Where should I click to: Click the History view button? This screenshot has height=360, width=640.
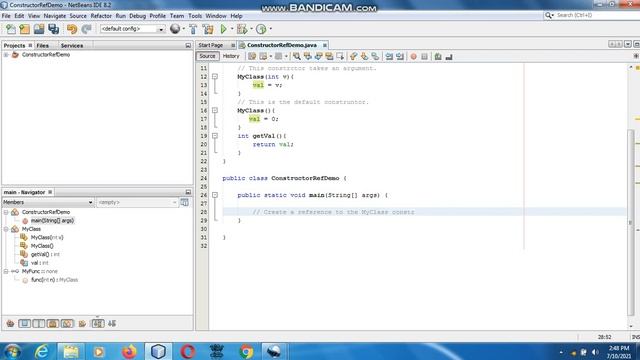(x=231, y=56)
